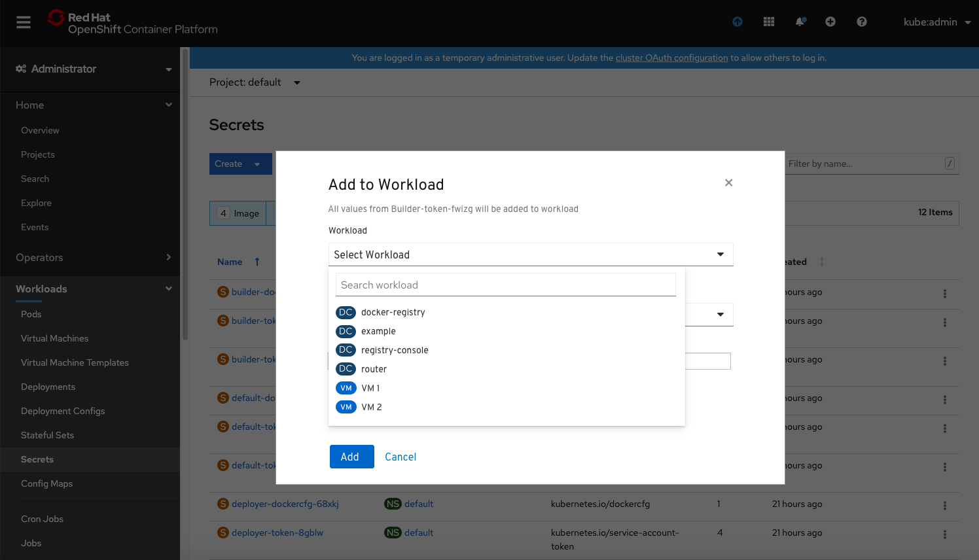Open the deployer-dockercfg-68xkj secret link

[x=285, y=504]
